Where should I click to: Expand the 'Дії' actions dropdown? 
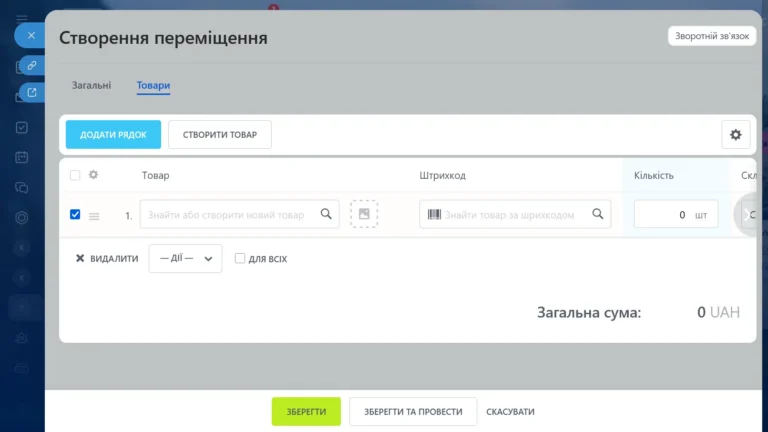pos(185,259)
